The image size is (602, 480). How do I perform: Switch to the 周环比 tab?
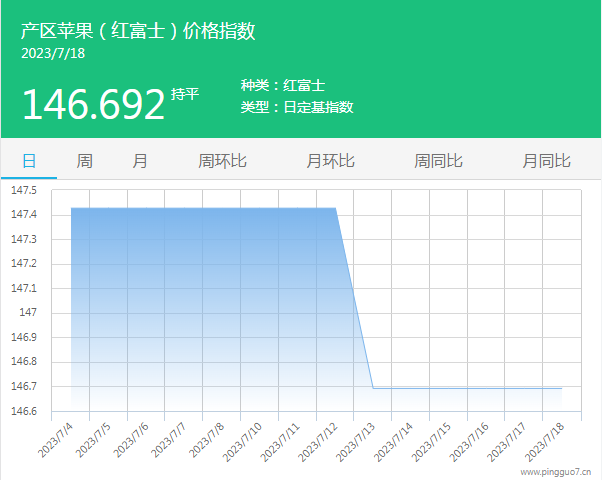coord(222,160)
